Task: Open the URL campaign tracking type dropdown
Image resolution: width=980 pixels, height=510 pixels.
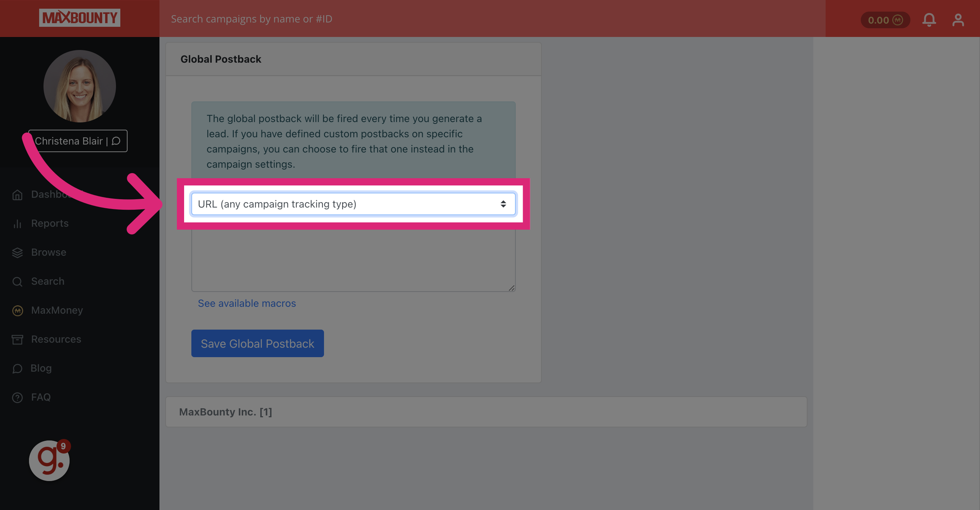Action: coord(353,204)
